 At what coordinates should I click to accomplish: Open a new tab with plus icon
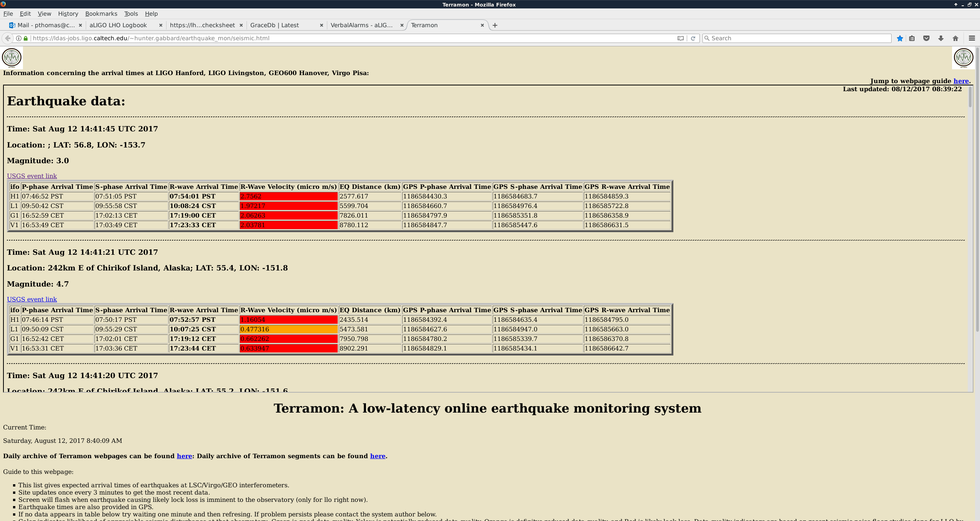(x=495, y=25)
